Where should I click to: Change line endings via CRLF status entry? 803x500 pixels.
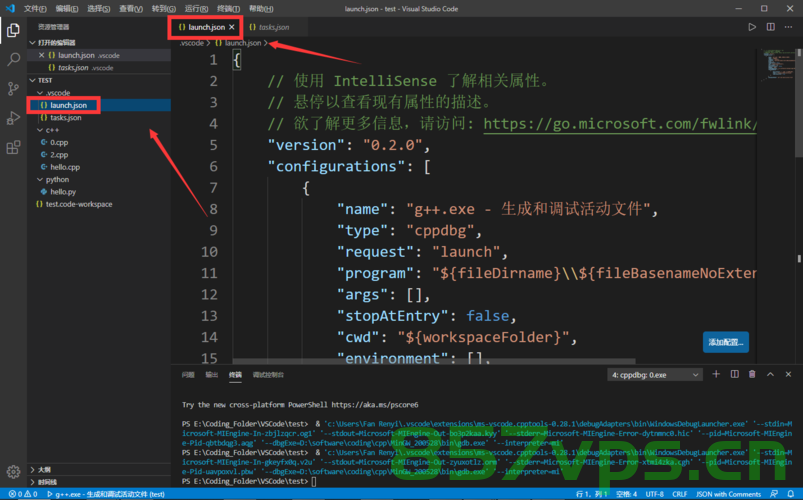click(x=680, y=494)
